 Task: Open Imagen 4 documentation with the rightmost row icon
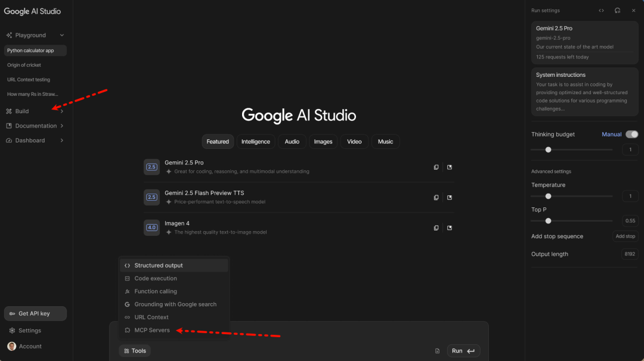tap(450, 228)
